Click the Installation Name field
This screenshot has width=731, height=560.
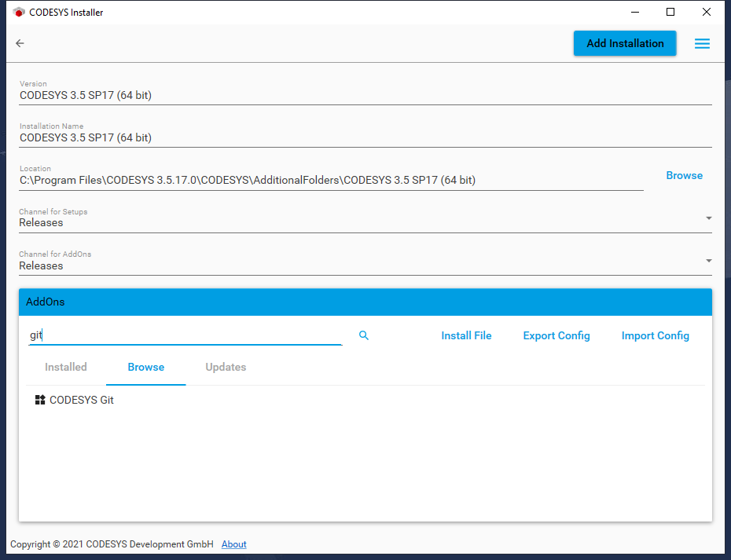(365, 134)
